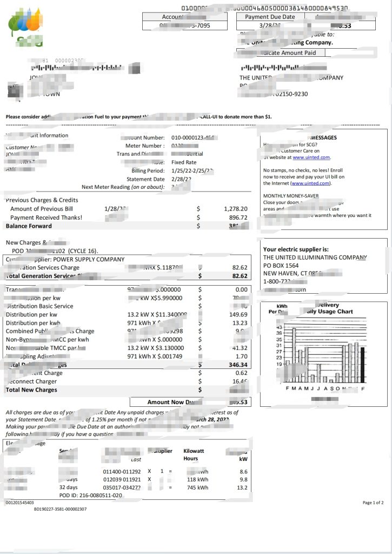Viewport: 392px width, 554px height.
Task: Select 'THE UNITED ILLUMINATING COMPANY' supplier text
Action: (x=315, y=257)
